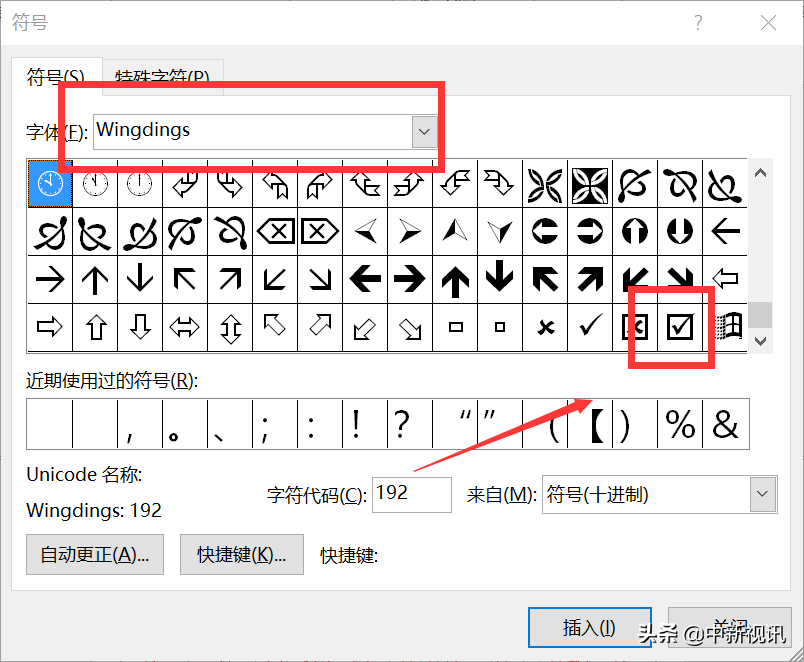The height and width of the screenshot is (662, 804).
Task: Select the outlined left-right double arrow symbol
Action: (x=185, y=327)
